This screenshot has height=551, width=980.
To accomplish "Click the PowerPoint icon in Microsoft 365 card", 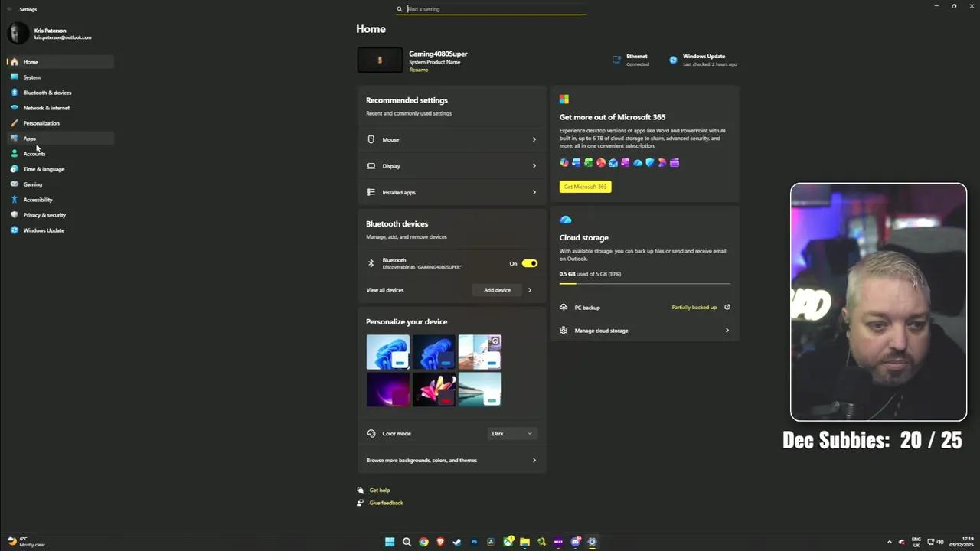I will click(x=601, y=162).
